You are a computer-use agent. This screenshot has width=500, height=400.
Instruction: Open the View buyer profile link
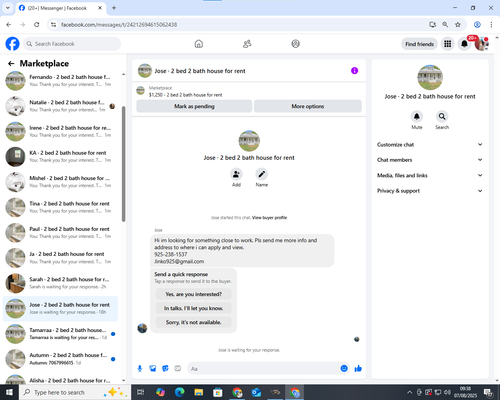(269, 218)
